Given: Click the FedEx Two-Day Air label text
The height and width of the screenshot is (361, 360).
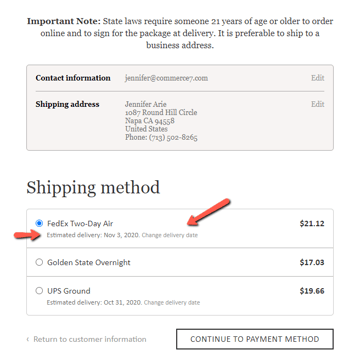Looking at the screenshot, I should coord(80,223).
